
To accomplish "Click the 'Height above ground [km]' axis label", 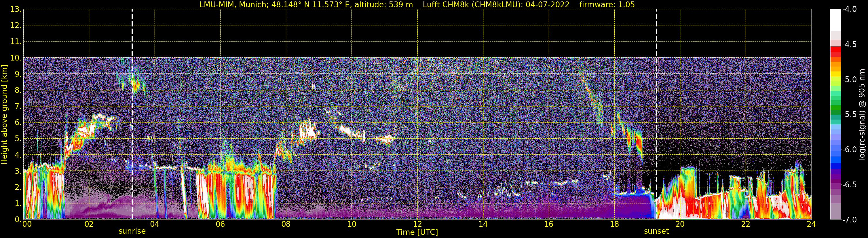I will pos(4,115).
